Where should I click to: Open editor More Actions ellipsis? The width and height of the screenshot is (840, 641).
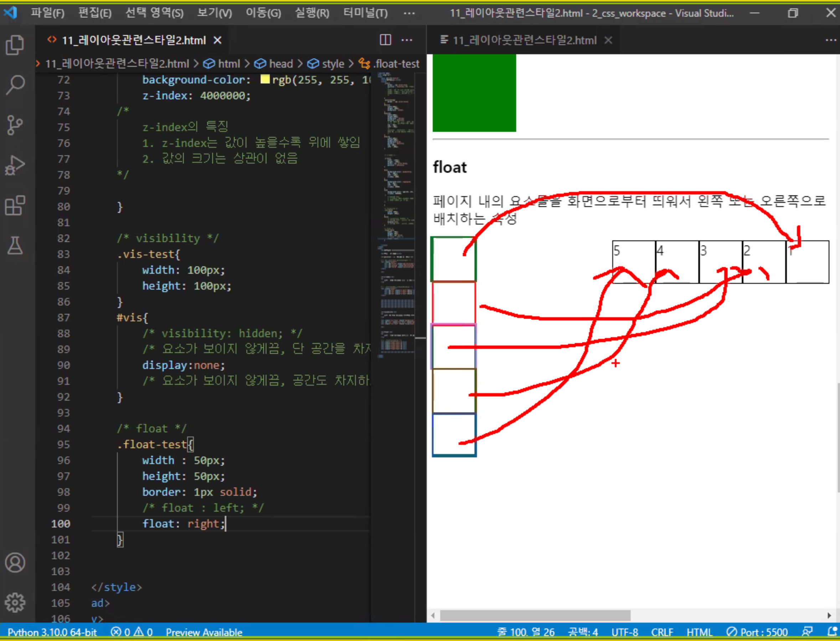(x=407, y=40)
